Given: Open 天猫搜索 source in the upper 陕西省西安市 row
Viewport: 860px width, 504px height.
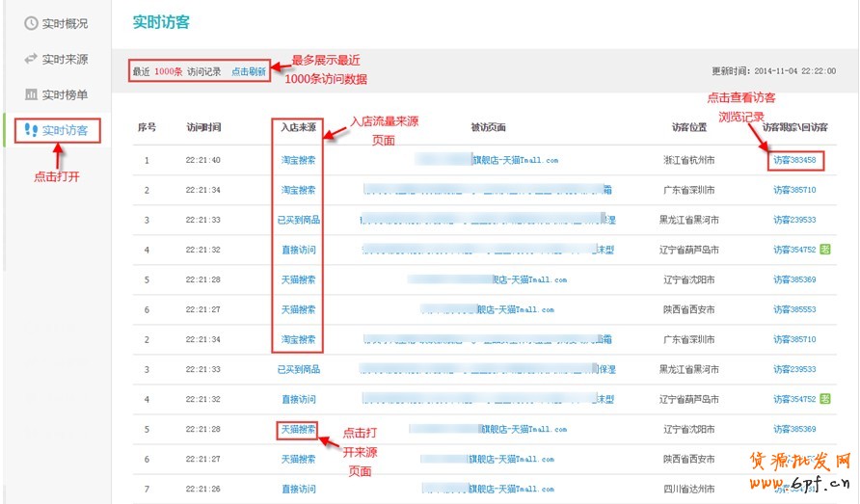Looking at the screenshot, I should (x=298, y=309).
